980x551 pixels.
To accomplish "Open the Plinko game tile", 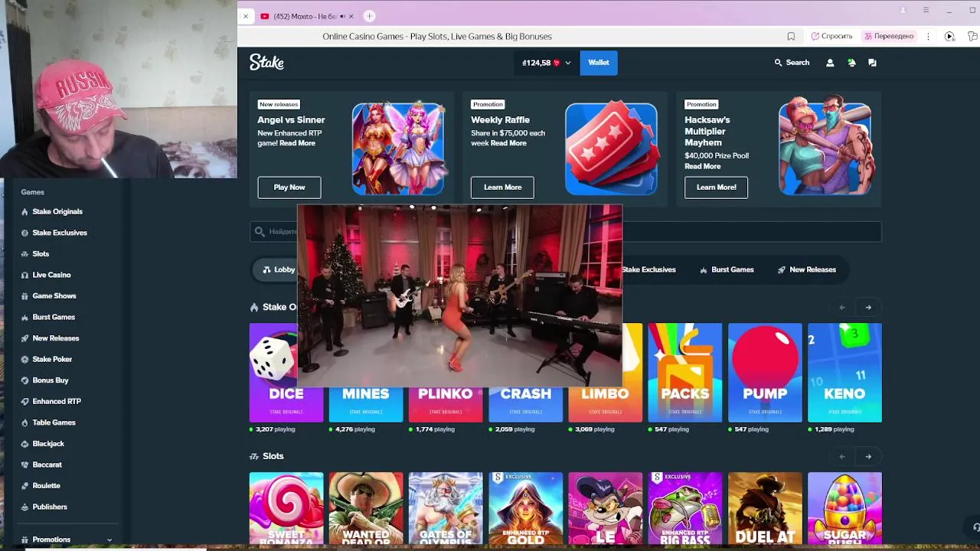I will point(446,404).
